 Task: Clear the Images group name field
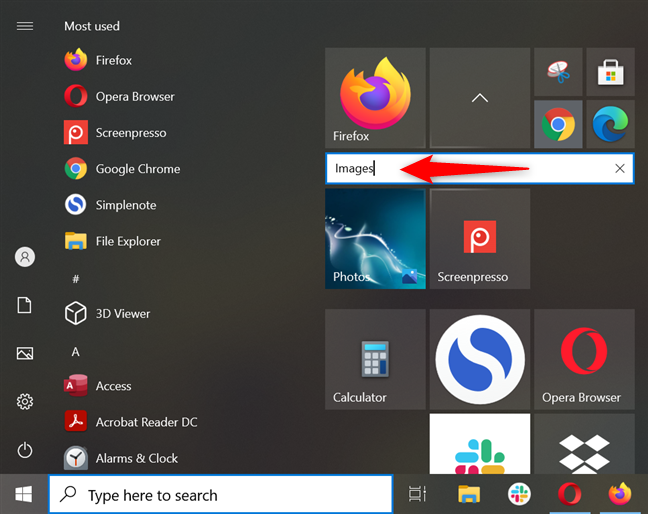point(619,168)
